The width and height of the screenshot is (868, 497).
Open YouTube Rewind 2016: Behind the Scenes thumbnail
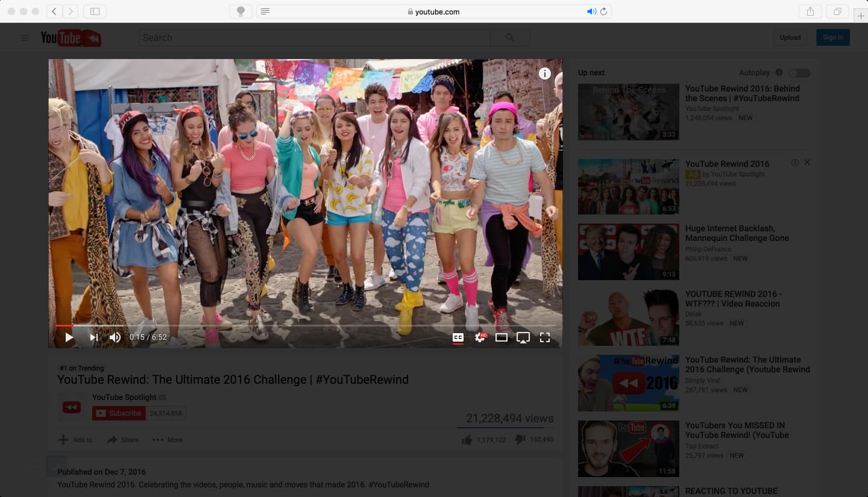629,112
